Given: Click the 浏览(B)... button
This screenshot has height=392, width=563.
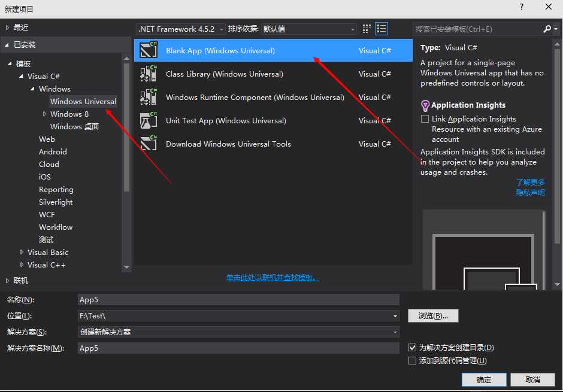Looking at the screenshot, I should [433, 316].
